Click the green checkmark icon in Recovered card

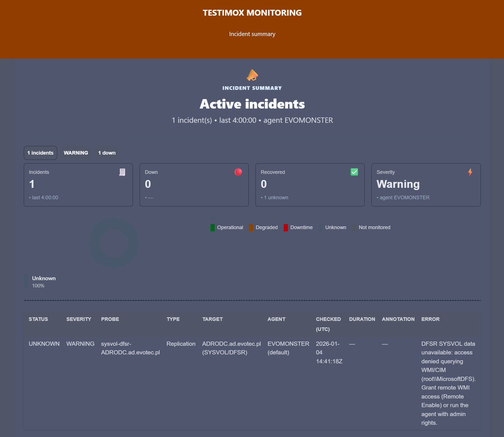[354, 172]
